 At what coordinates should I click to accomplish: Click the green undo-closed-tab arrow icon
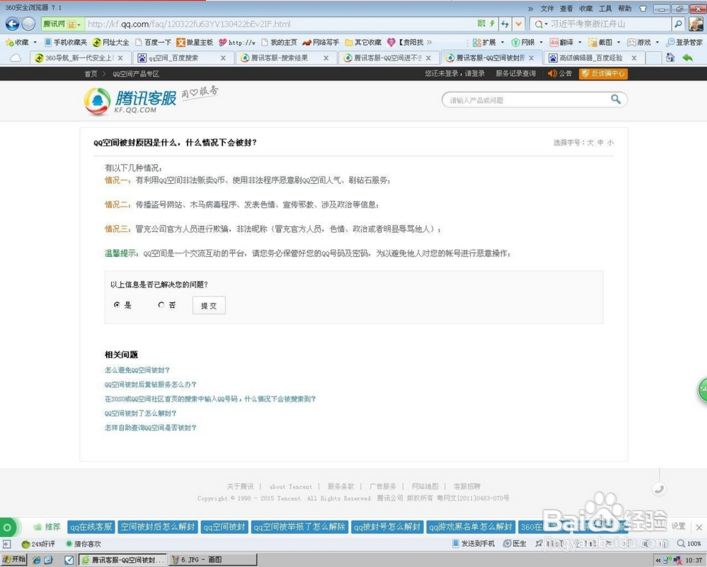tap(687, 58)
